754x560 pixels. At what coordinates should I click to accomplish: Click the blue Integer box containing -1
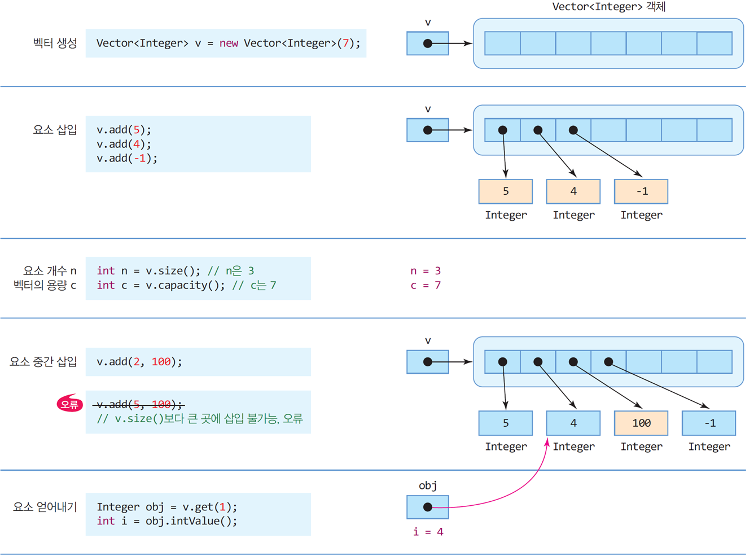tap(709, 423)
